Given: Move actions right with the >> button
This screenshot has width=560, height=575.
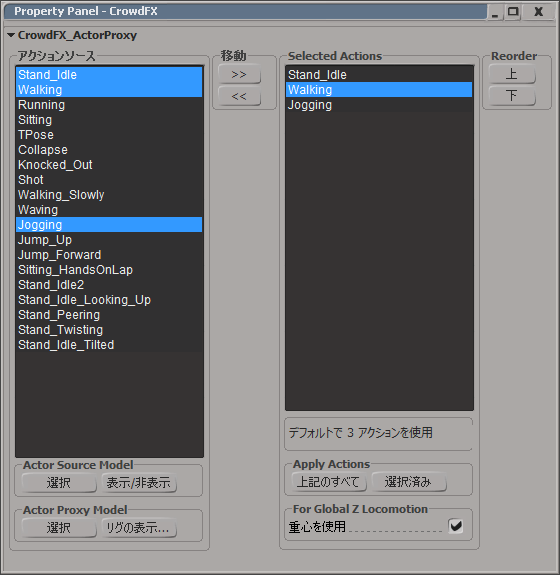Looking at the screenshot, I should [239, 74].
